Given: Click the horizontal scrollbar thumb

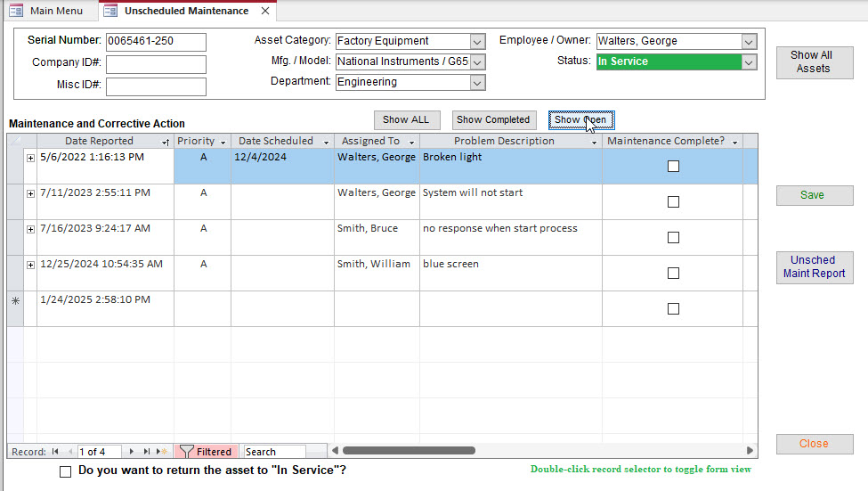Looking at the screenshot, I should 408,451.
